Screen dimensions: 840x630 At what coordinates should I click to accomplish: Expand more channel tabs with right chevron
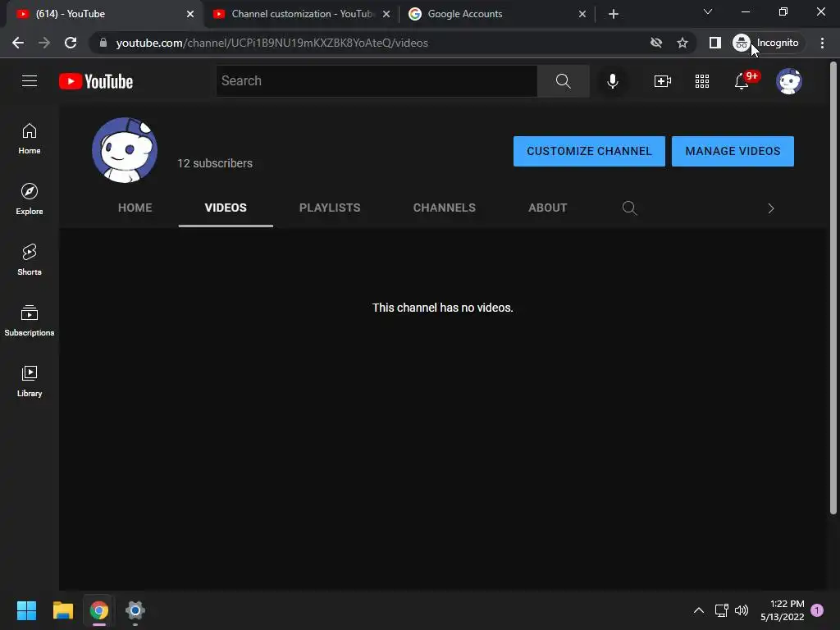(771, 208)
